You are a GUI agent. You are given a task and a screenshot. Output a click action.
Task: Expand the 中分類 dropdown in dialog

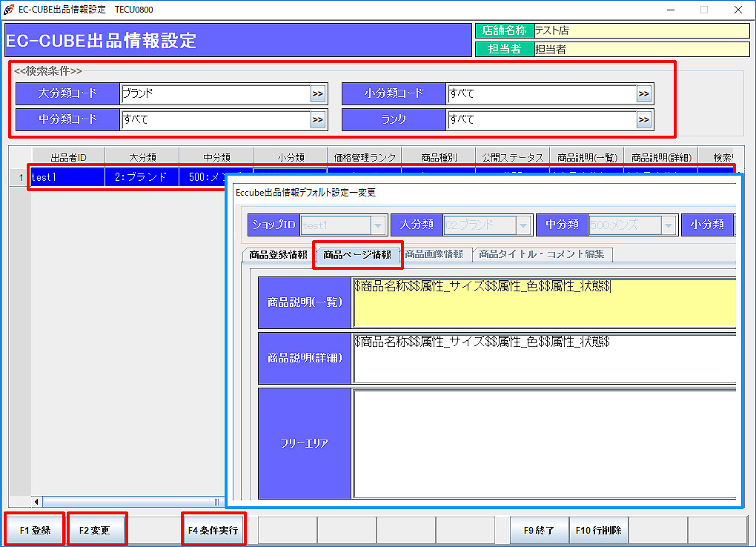click(669, 225)
